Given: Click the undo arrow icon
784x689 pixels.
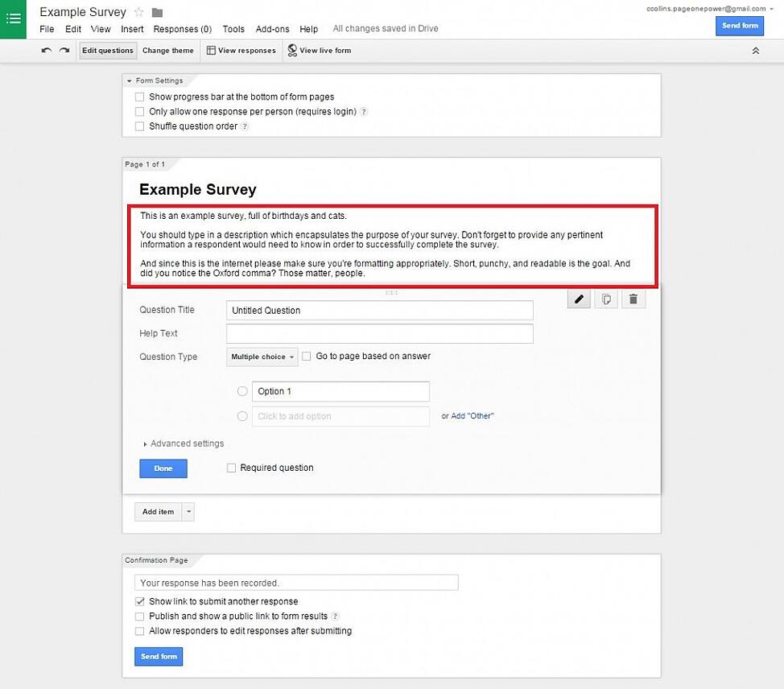Looking at the screenshot, I should tap(46, 50).
